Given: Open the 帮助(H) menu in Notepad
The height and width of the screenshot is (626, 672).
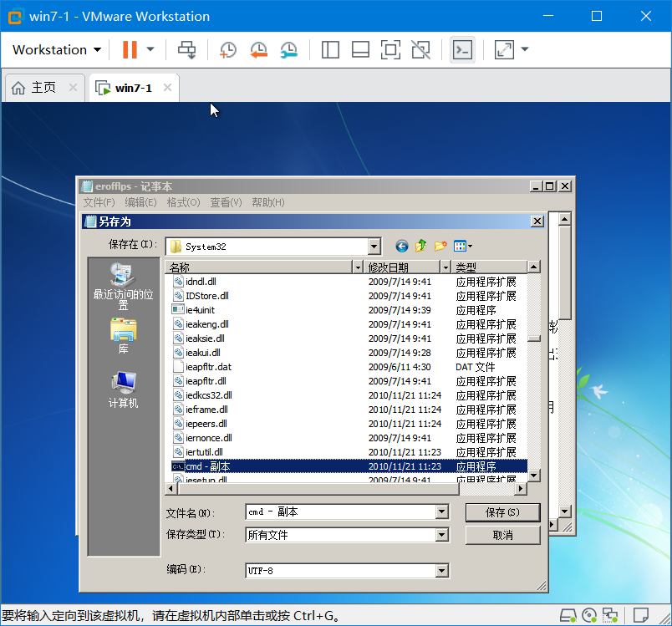Looking at the screenshot, I should (267, 202).
